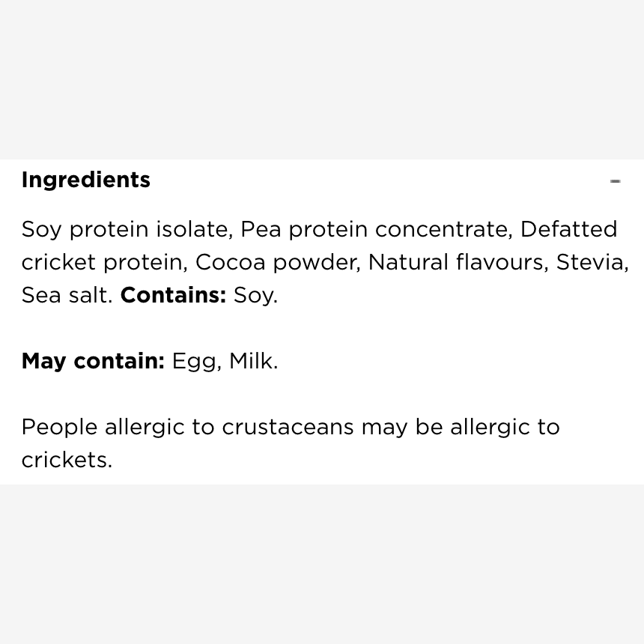This screenshot has height=644, width=644.
Task: Click the "Stevia" ingredient text
Action: (592, 262)
